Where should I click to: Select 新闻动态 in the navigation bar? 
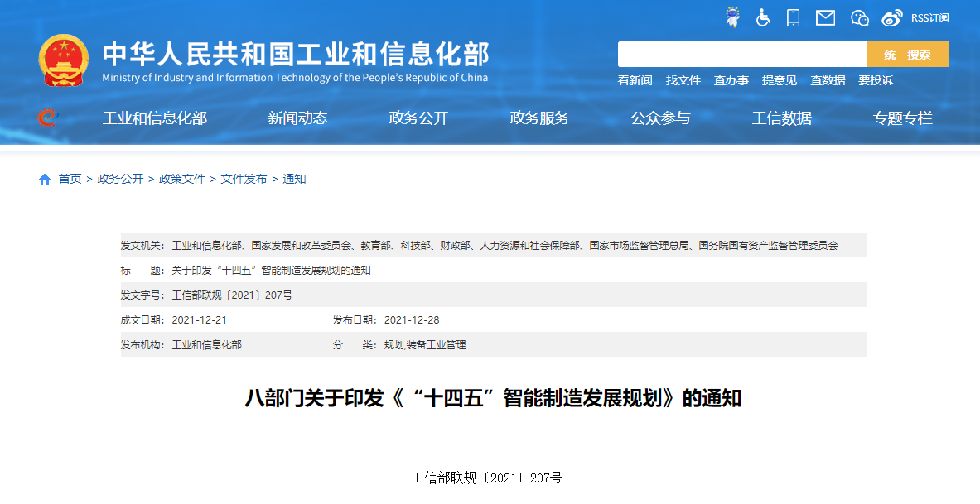point(297,118)
